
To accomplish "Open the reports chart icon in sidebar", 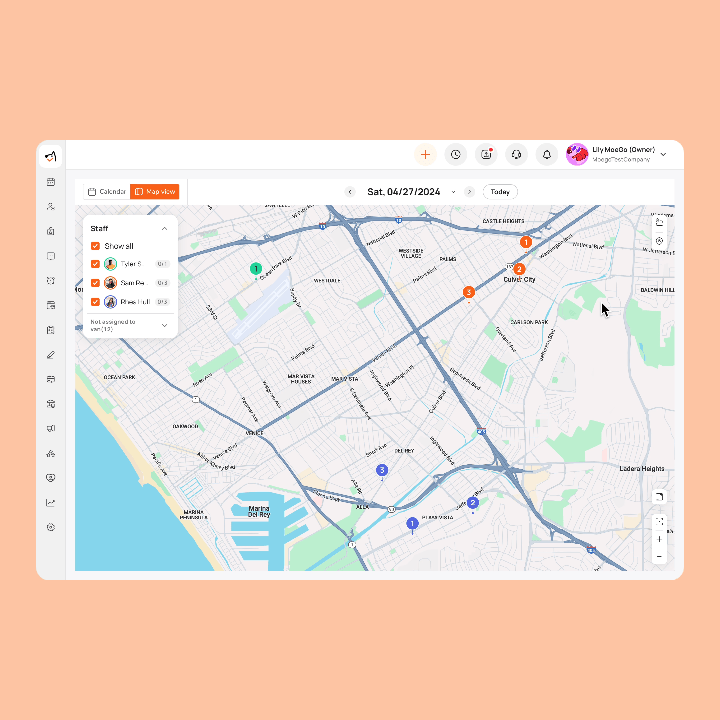I will pos(51,503).
